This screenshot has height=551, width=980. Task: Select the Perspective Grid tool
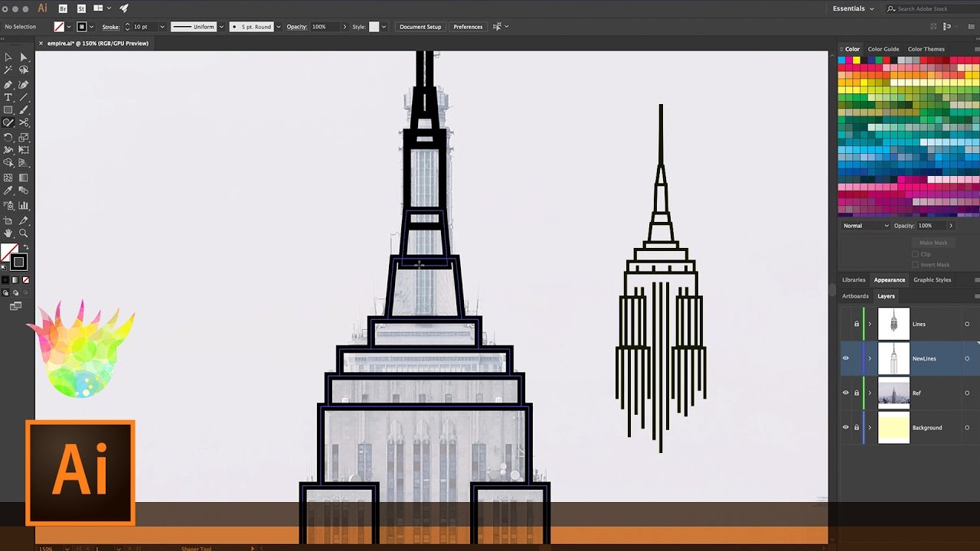pyautogui.click(x=24, y=162)
